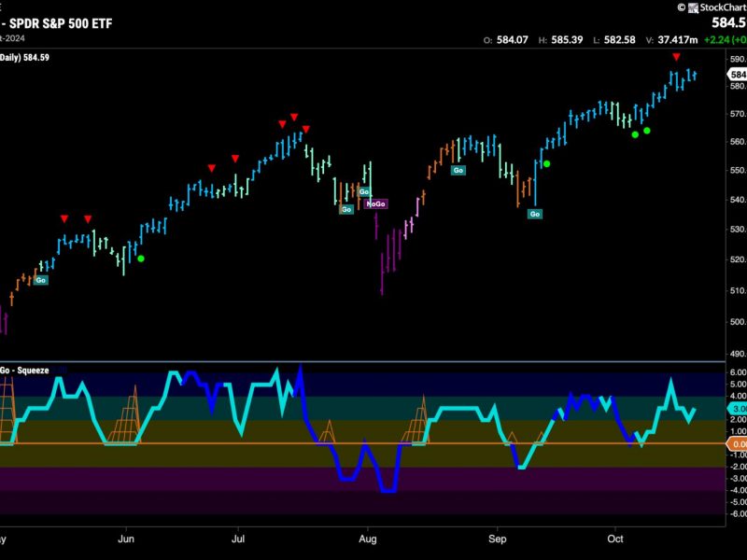Click the highest red triangle in mid-July

coord(294,118)
